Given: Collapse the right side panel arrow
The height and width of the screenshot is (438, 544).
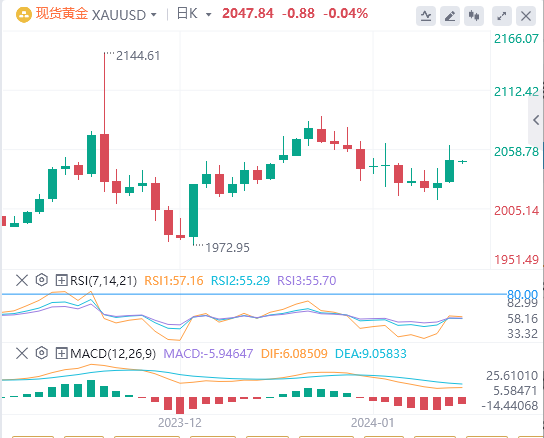Looking at the screenshot, I should tap(536, 120).
